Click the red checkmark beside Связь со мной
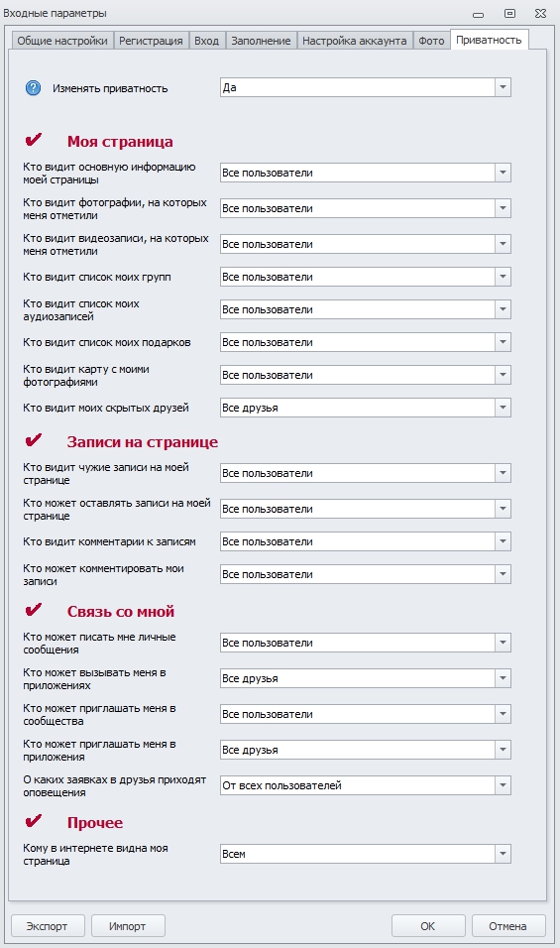560x948 pixels. 34,610
